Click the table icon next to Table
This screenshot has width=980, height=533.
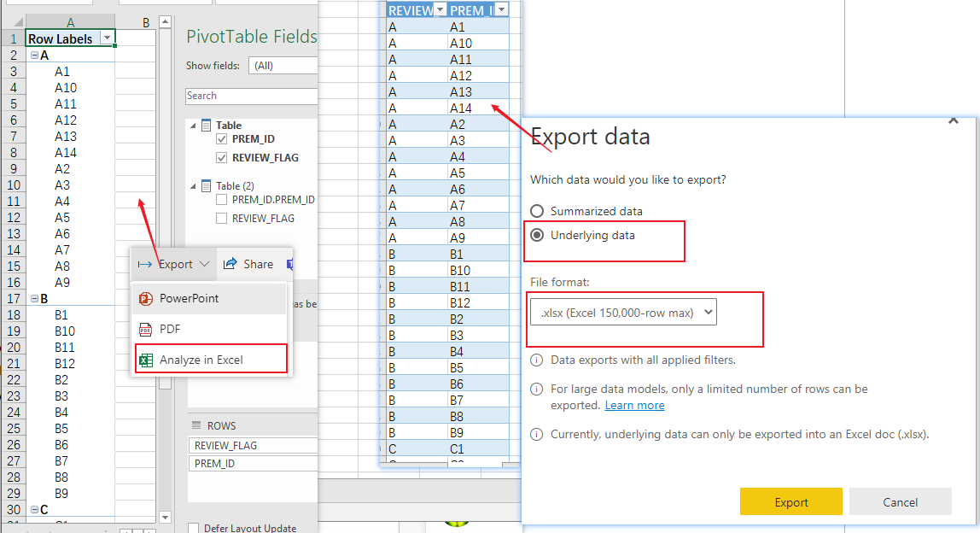pos(207,125)
